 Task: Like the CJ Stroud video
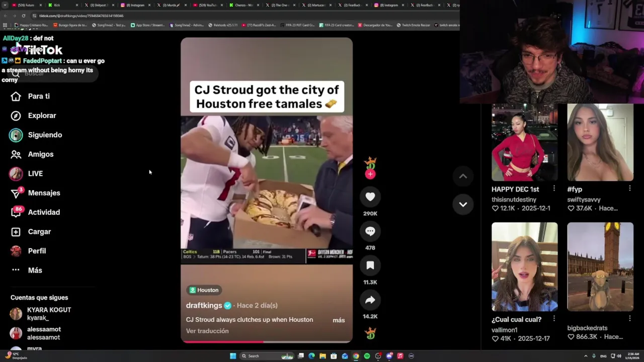click(x=370, y=197)
